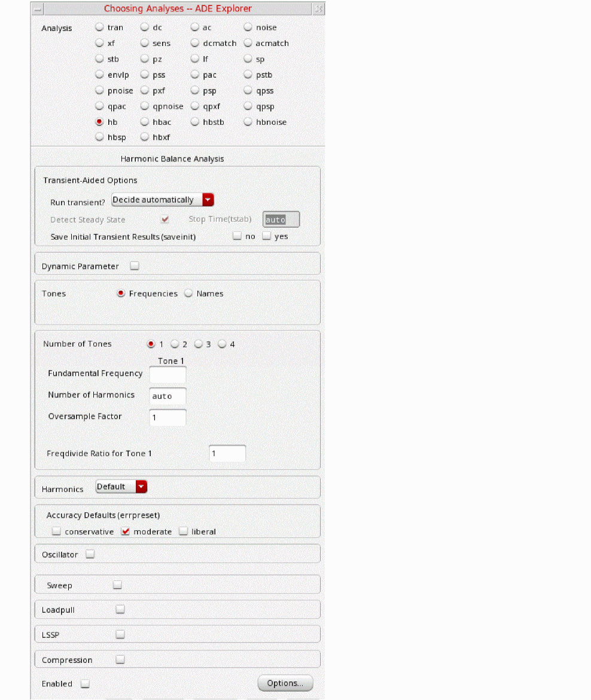Set Number of Tones to 1
Screen dimensions: 591x700
coord(151,344)
